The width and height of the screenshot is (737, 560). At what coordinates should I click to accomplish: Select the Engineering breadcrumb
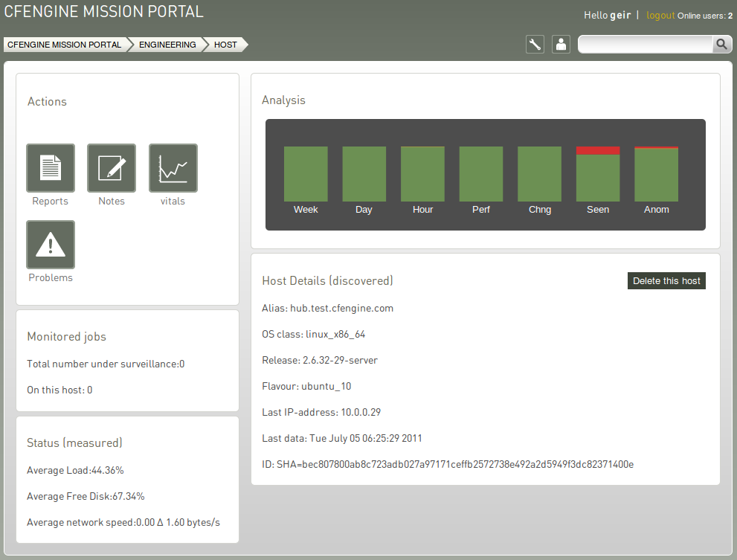(x=167, y=45)
